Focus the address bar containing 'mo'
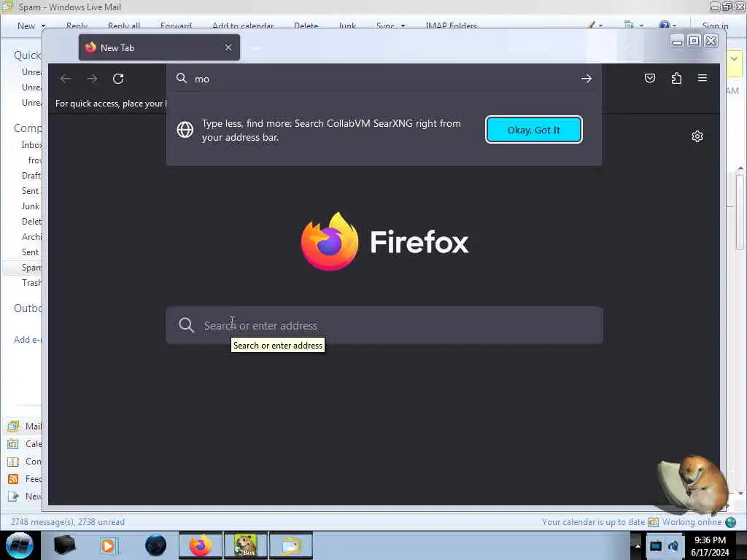747x560 pixels. [384, 79]
